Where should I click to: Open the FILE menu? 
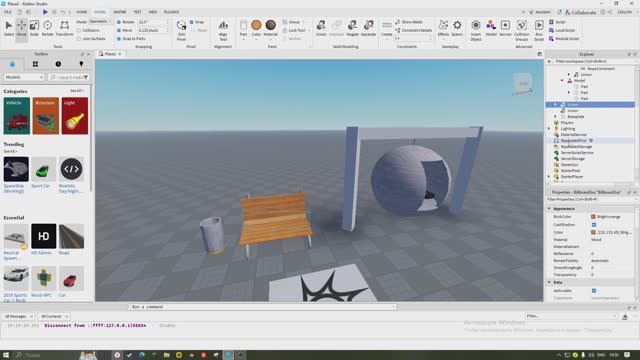pyautogui.click(x=8, y=12)
